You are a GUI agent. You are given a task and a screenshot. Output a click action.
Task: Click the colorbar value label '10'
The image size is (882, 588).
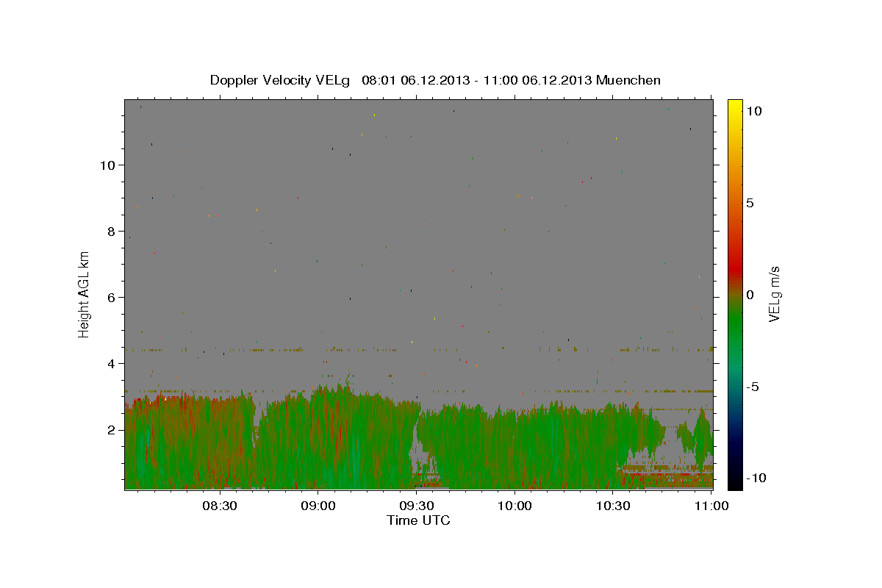(x=754, y=110)
